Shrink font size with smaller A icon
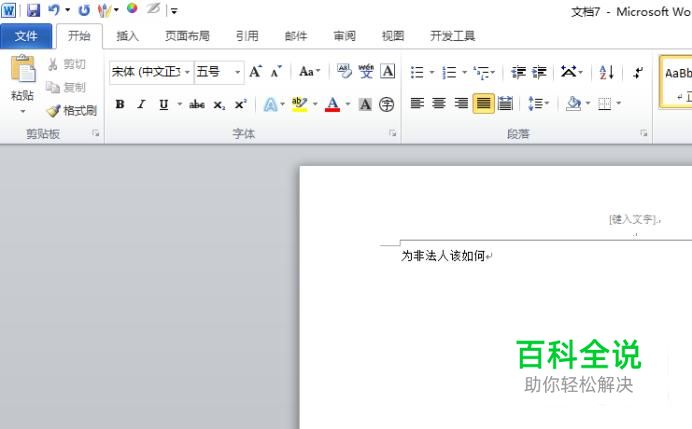The width and height of the screenshot is (692, 429). pos(276,72)
